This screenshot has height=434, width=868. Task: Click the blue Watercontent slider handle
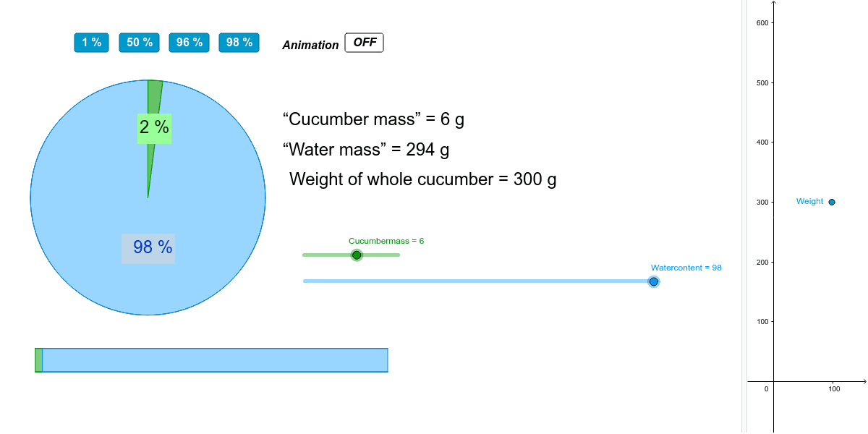[654, 281]
